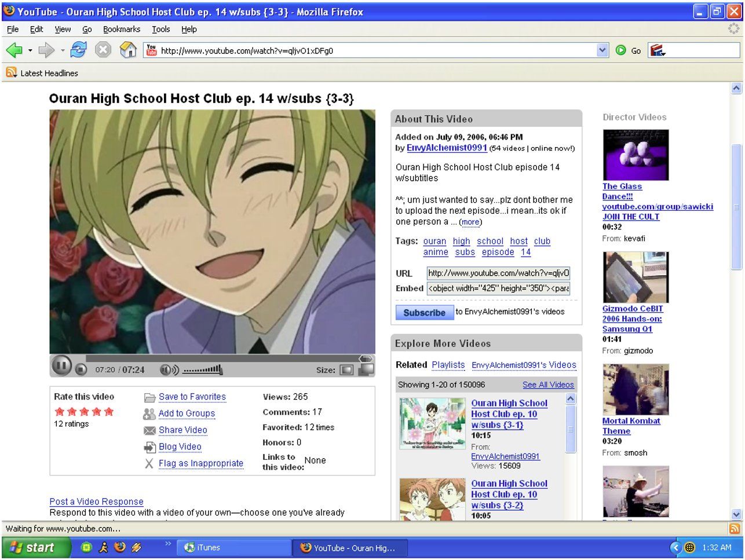The height and width of the screenshot is (560, 745).
Task: Open the home page icon
Action: click(128, 50)
